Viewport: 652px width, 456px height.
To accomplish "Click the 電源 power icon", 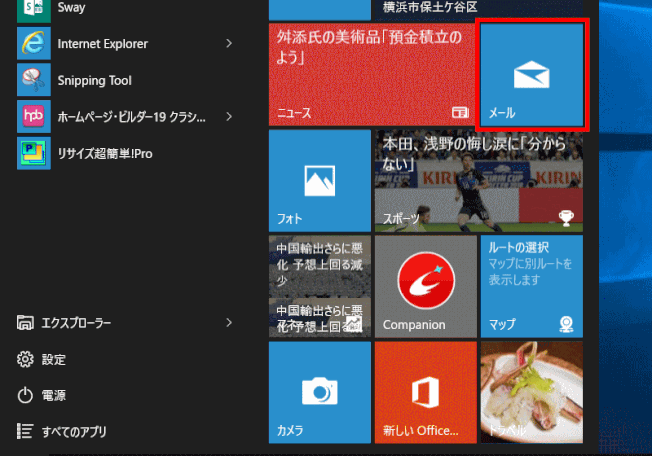I will point(25,395).
